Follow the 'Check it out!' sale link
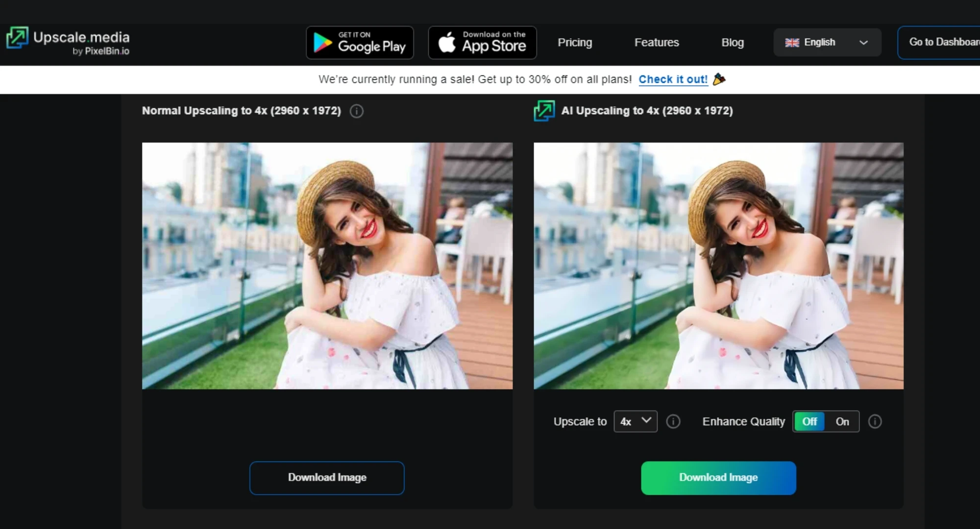This screenshot has height=529, width=980. (673, 79)
